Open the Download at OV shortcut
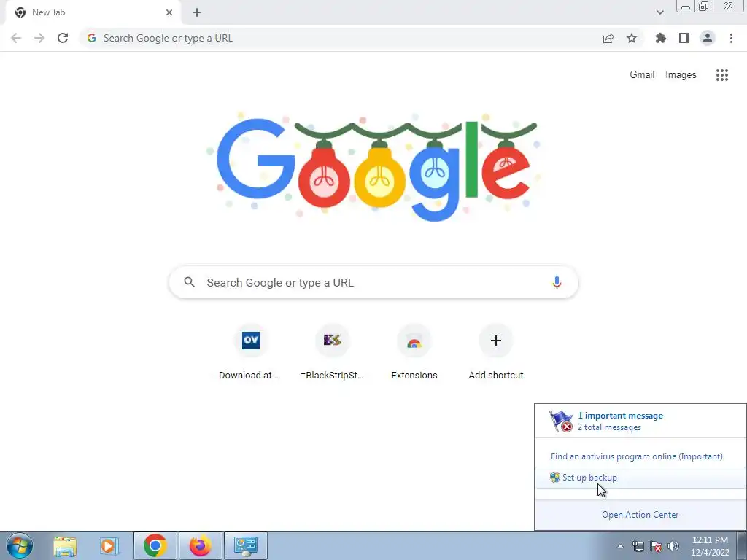The height and width of the screenshot is (560, 747). [x=251, y=352]
